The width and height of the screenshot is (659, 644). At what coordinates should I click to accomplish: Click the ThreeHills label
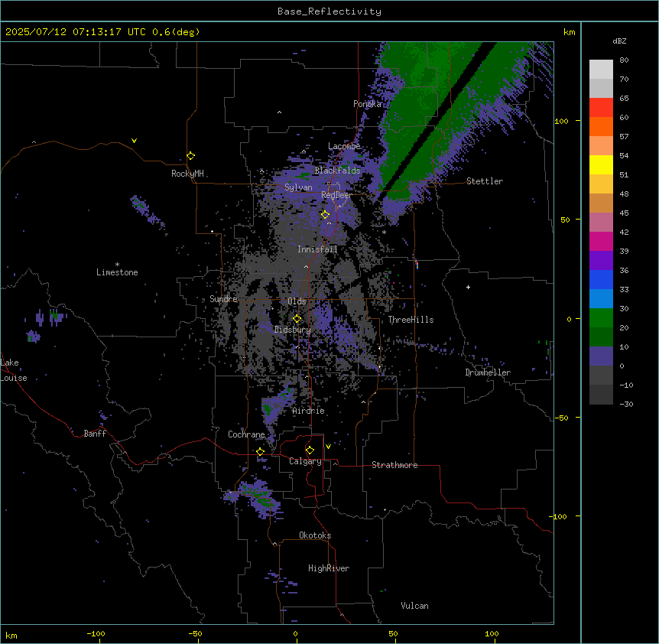[411, 320]
